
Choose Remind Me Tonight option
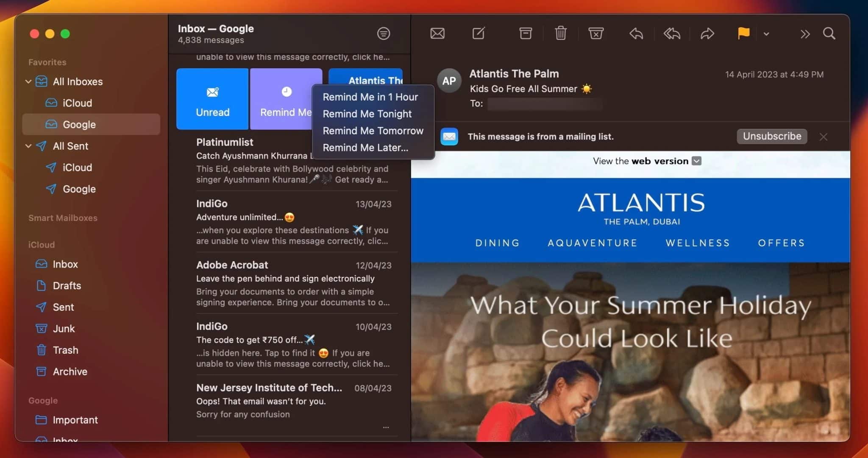(367, 114)
